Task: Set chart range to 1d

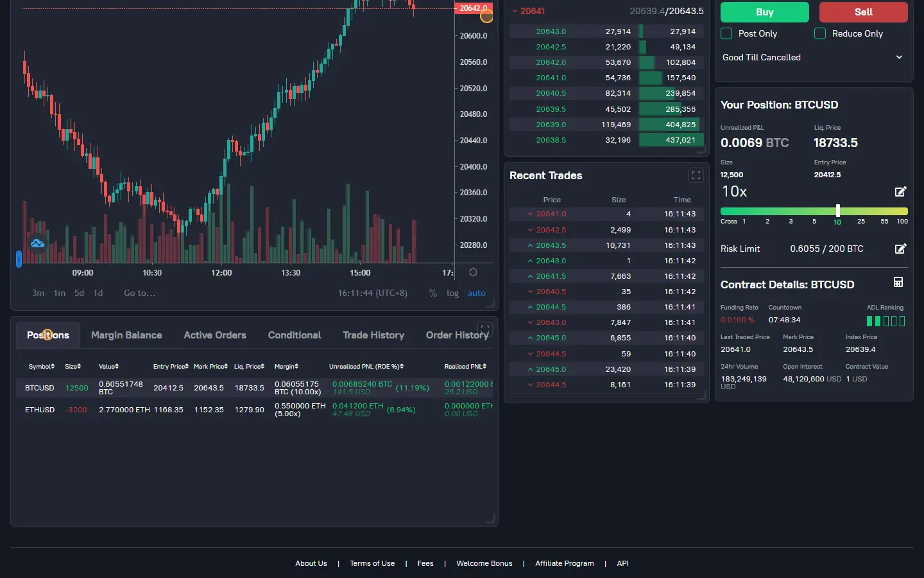Action: click(98, 293)
